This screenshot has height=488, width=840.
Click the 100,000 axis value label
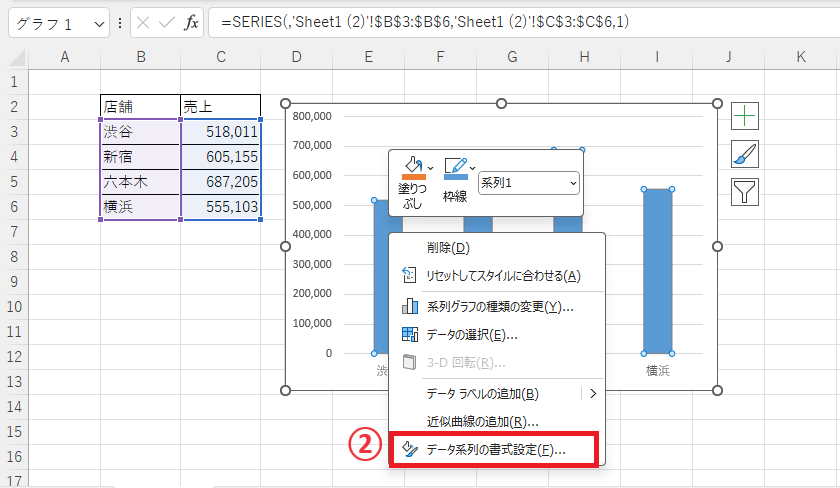312,324
